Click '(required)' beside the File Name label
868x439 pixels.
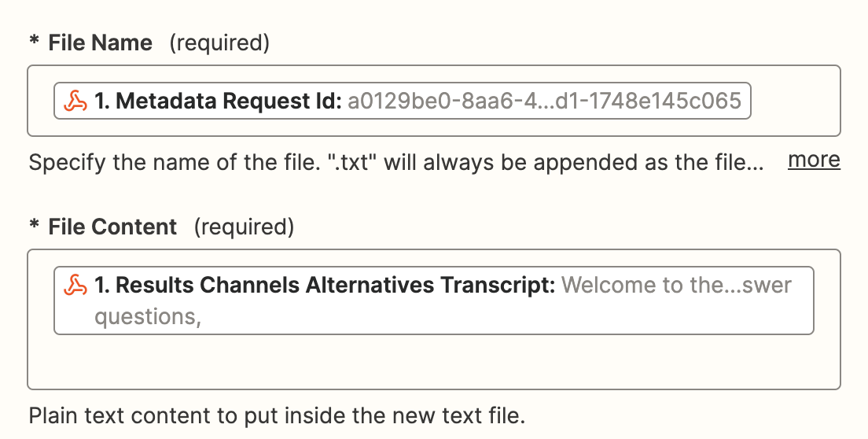[x=219, y=42]
